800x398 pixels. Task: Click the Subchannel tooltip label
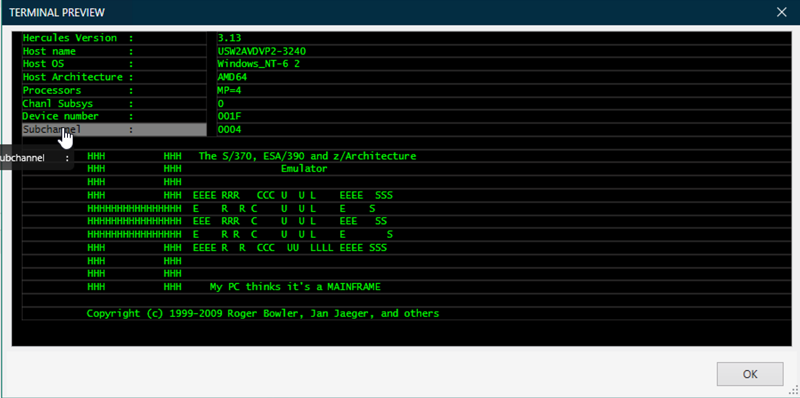(35, 158)
